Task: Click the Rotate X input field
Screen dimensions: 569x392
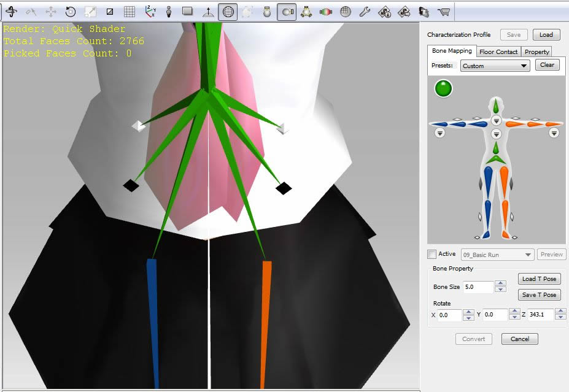Action: pos(449,315)
